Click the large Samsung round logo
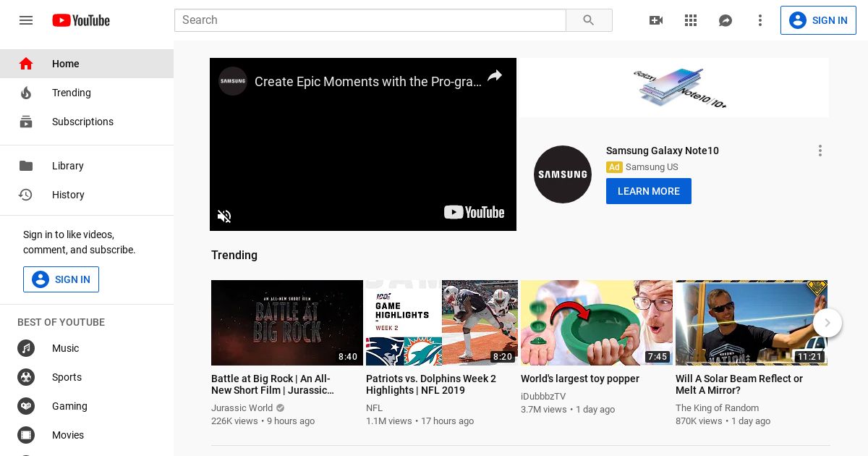The width and height of the screenshot is (868, 456). [563, 174]
